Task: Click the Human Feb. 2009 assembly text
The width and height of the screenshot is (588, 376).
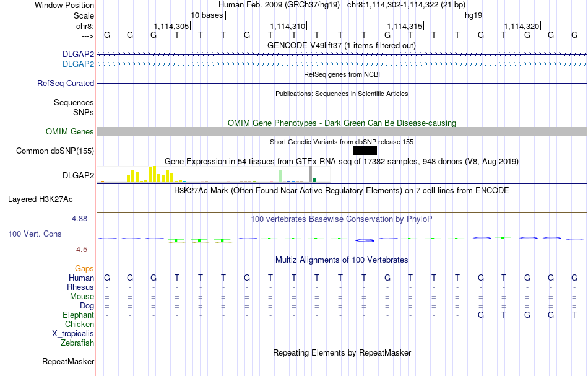Action: tap(279, 5)
